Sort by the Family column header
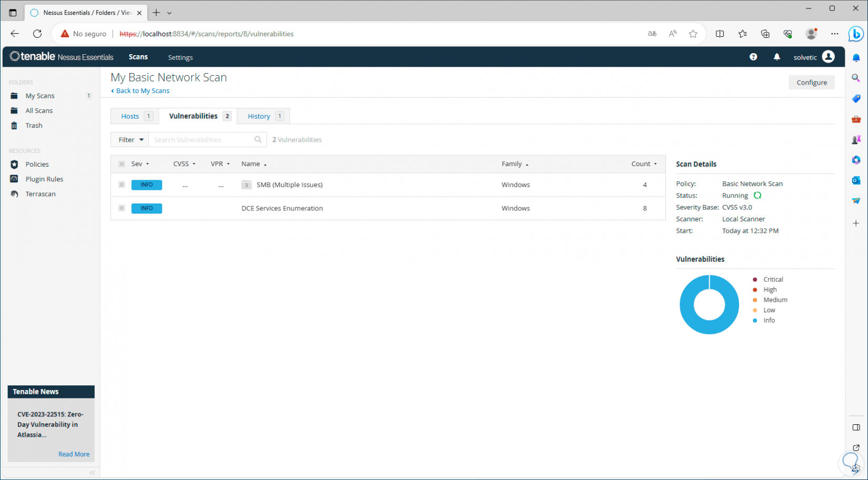Screen dimensions: 868x480 pyautogui.click(x=515, y=164)
